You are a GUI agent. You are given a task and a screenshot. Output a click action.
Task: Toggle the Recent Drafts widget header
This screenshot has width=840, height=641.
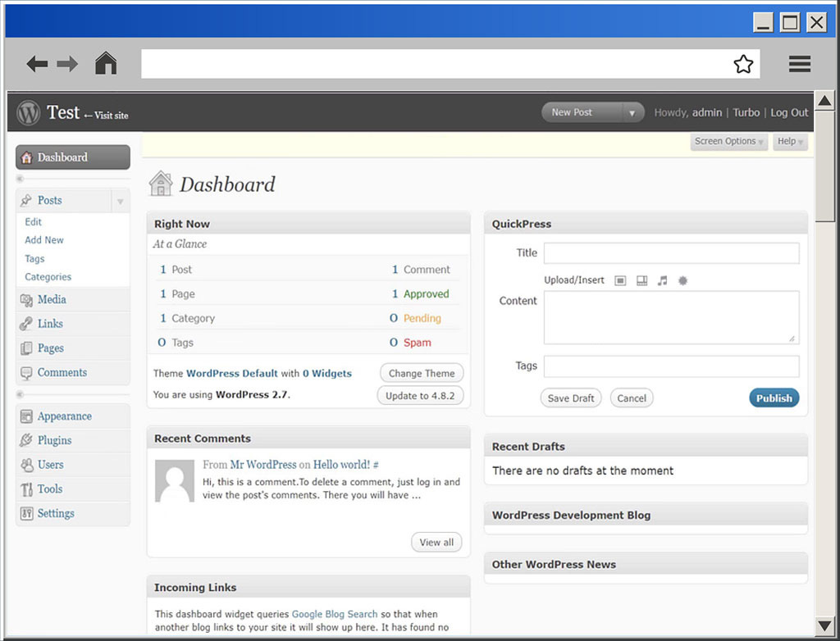click(x=646, y=447)
